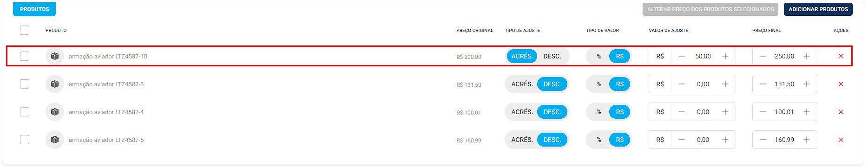Increase adjustment value plus for LTZ4587-10
This screenshot has height=167, width=868.
(x=725, y=56)
